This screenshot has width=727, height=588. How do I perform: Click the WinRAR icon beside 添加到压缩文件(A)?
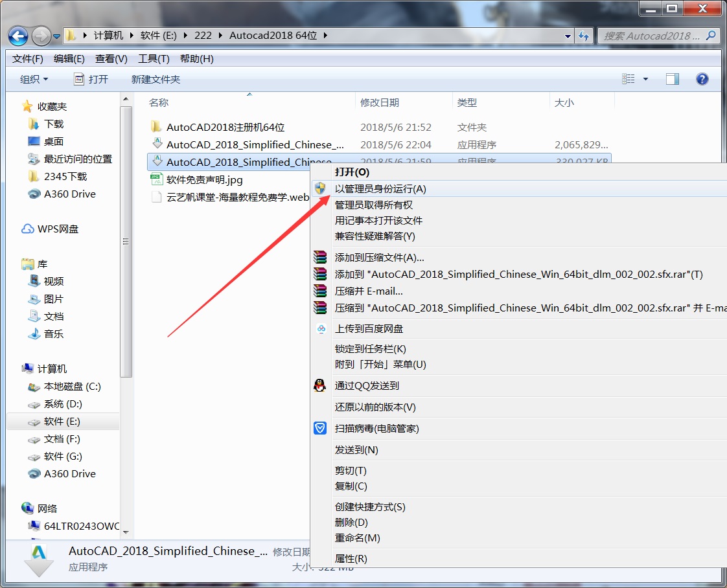pyautogui.click(x=320, y=257)
